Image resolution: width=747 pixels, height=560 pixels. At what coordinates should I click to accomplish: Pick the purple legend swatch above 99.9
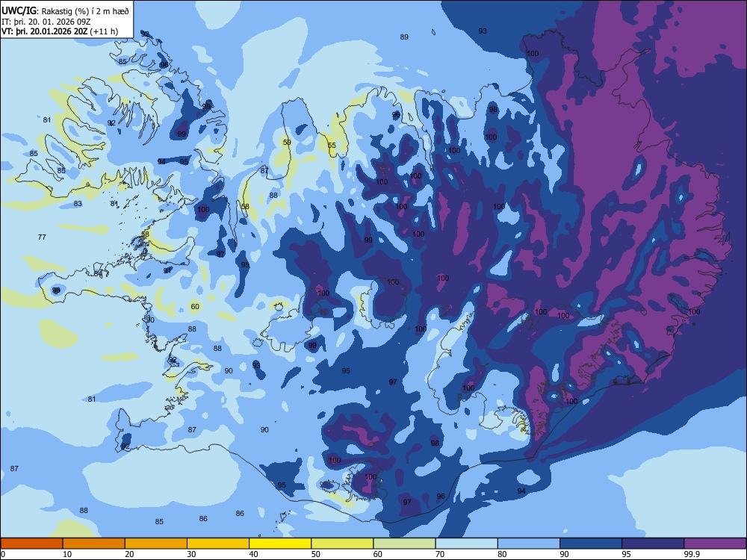pos(715,544)
